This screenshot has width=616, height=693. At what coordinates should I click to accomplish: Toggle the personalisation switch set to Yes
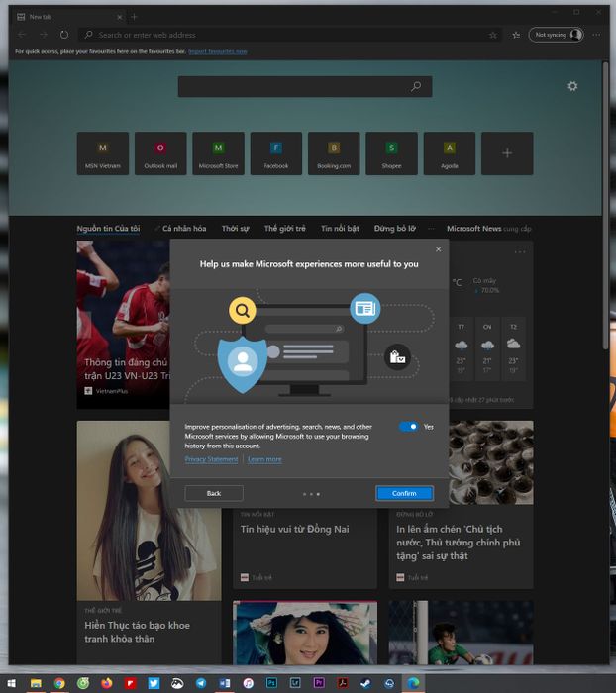(x=408, y=427)
